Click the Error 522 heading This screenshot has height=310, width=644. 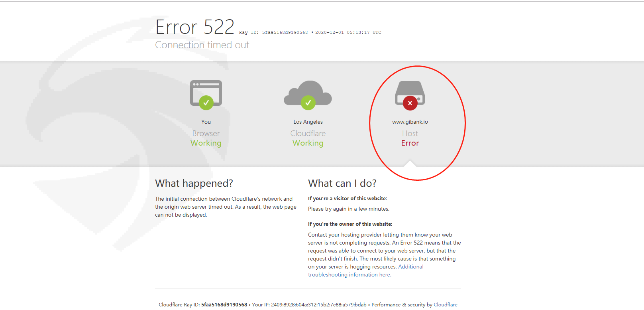point(195,27)
